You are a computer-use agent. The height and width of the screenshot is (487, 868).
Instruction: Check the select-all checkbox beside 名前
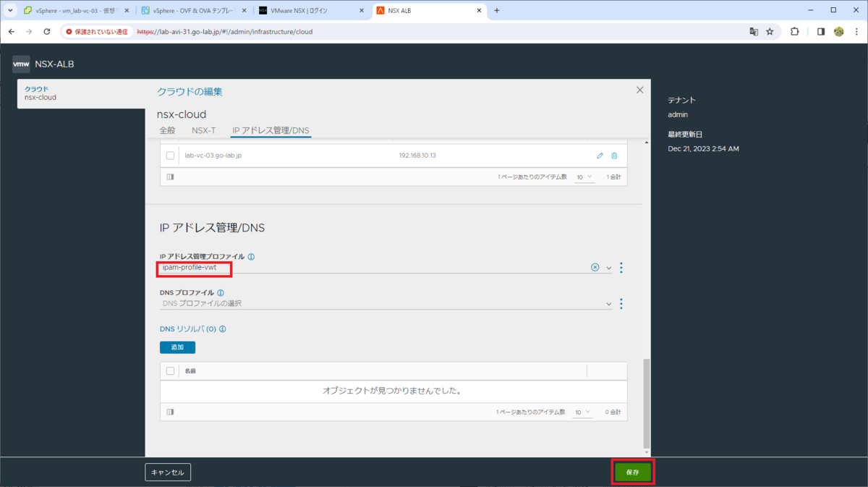pyautogui.click(x=170, y=370)
